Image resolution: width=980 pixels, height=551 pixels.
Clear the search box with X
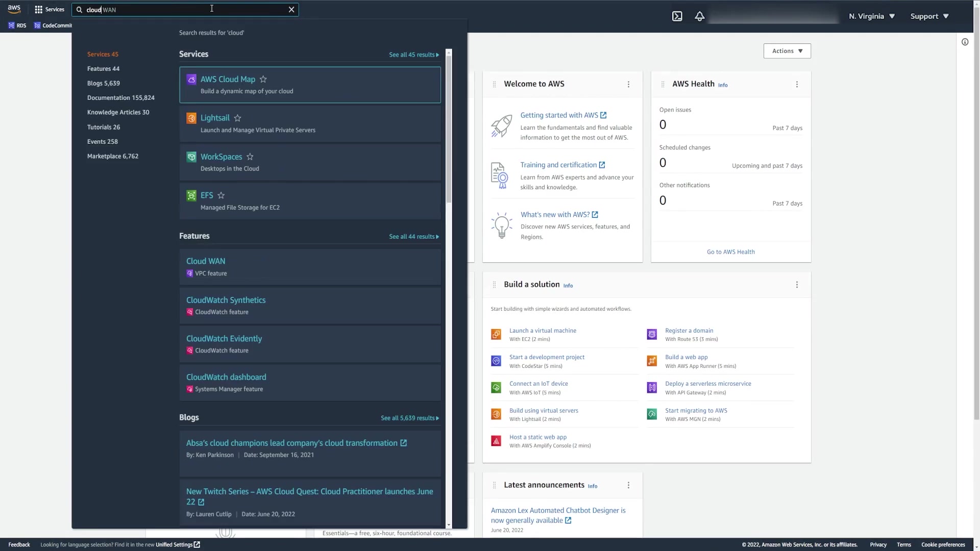(x=291, y=10)
